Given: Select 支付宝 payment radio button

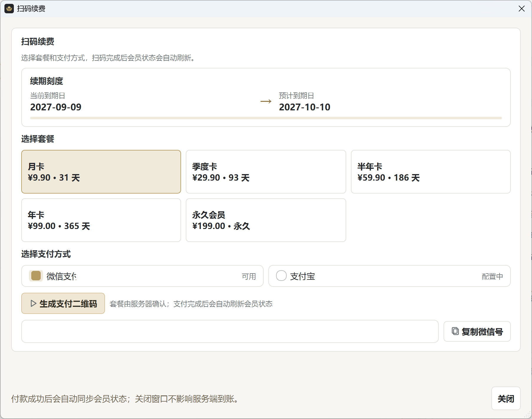Looking at the screenshot, I should [281, 276].
